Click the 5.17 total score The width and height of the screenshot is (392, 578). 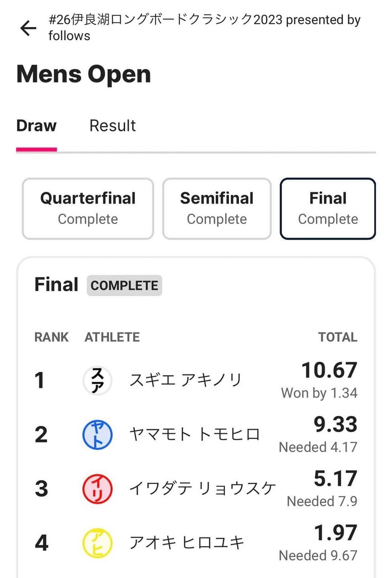[x=335, y=479]
